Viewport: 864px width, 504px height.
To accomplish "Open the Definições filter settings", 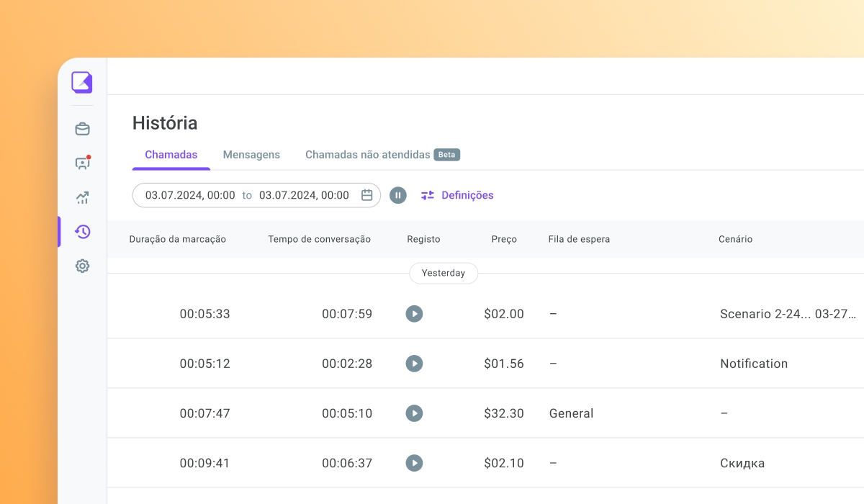I will coord(458,195).
